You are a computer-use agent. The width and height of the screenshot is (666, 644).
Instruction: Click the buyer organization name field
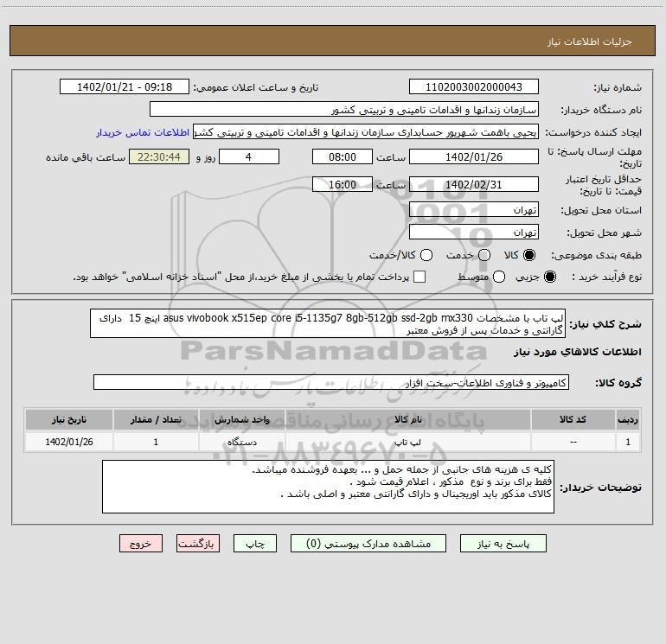[x=344, y=110]
